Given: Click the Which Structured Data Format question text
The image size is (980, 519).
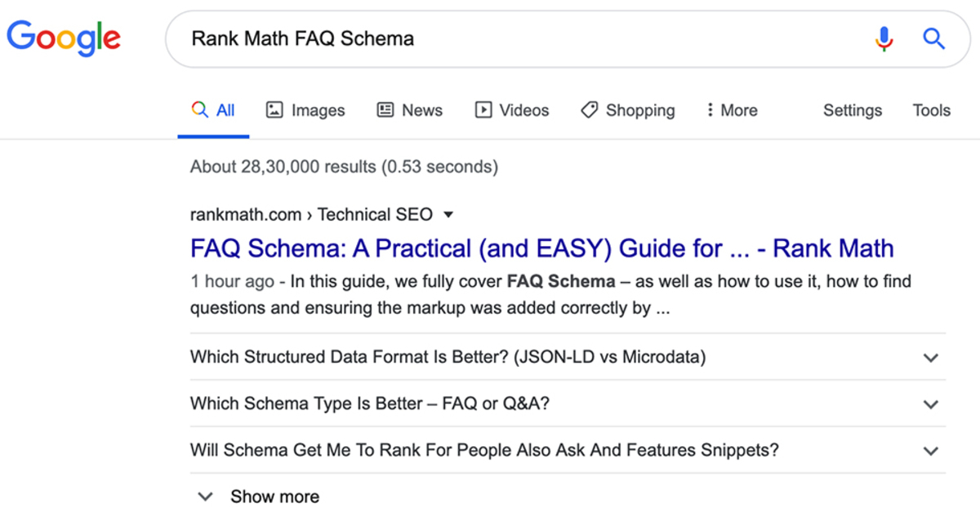Looking at the screenshot, I should [448, 357].
